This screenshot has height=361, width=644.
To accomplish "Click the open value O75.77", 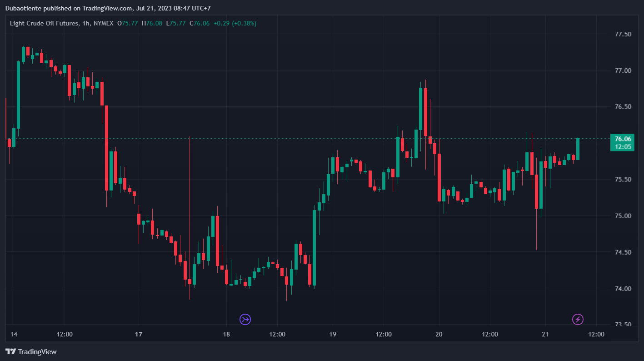I will coord(128,23).
